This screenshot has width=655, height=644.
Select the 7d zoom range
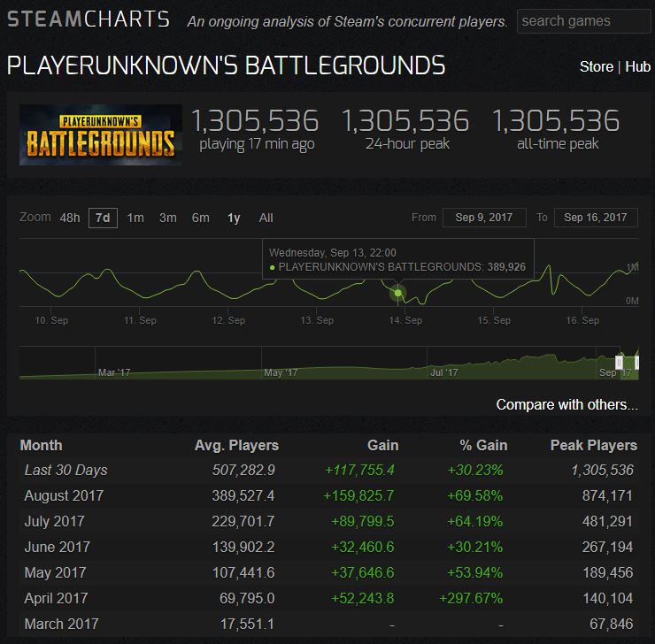click(x=103, y=218)
